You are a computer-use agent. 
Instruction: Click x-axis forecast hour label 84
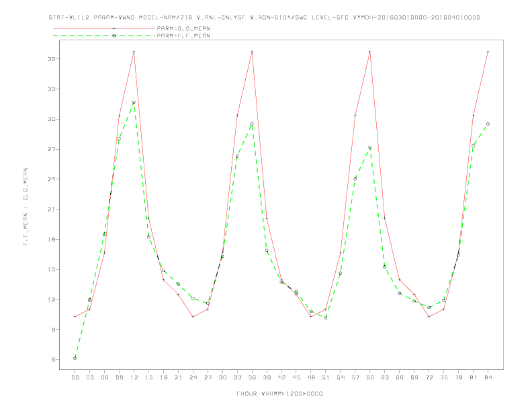(488, 377)
